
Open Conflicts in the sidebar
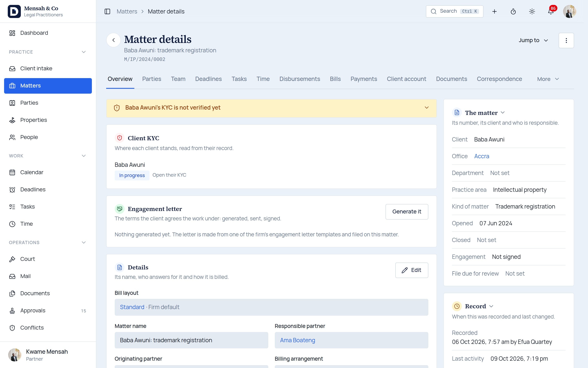click(x=48, y=328)
